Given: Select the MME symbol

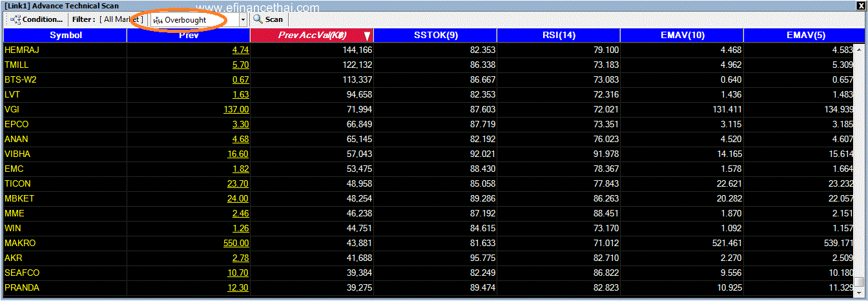Looking at the screenshot, I should [14, 213].
